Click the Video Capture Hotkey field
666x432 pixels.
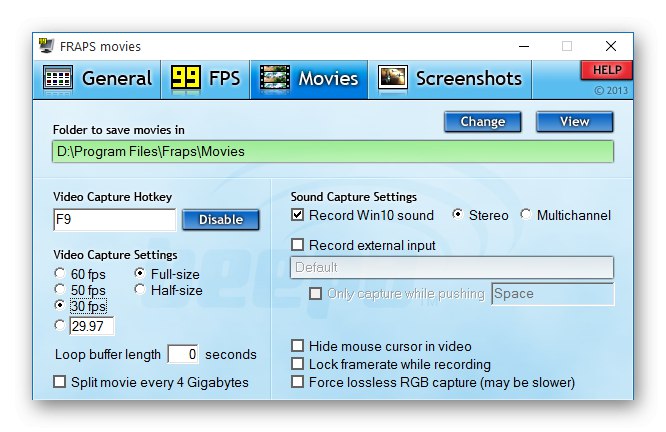coord(114,220)
